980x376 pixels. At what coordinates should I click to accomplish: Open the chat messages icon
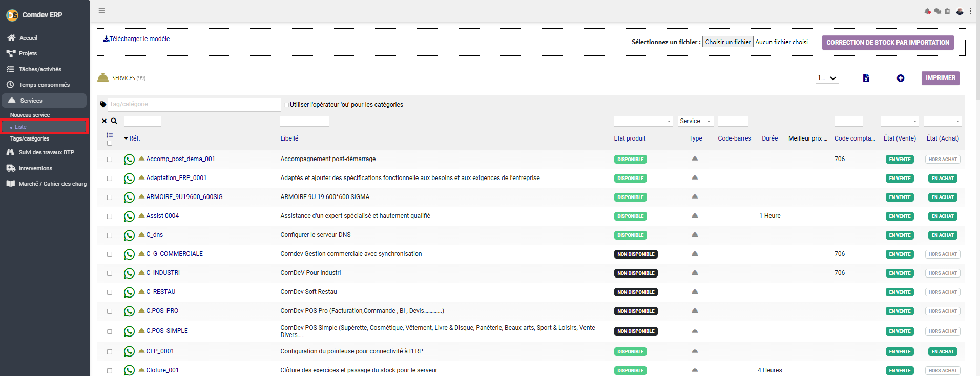click(x=937, y=11)
